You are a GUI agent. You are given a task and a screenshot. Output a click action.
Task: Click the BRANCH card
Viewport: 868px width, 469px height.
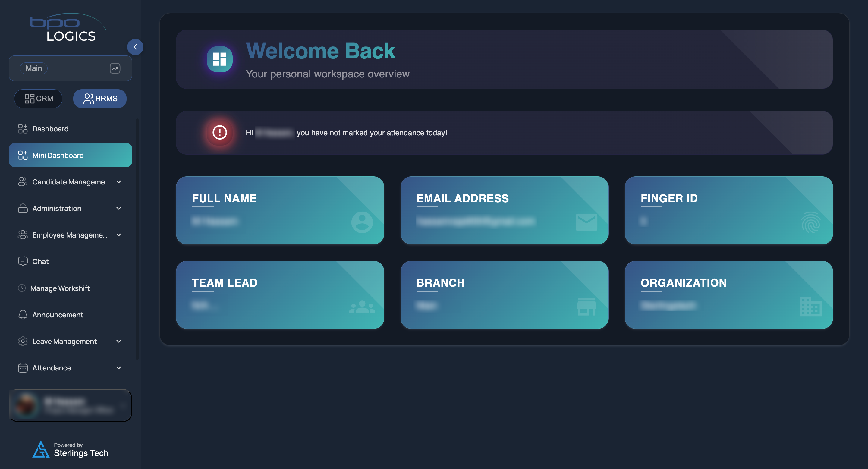pyautogui.click(x=504, y=295)
